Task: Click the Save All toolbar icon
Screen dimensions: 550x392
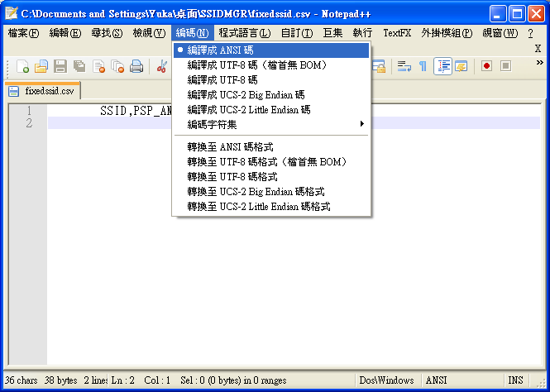Action: 79,66
